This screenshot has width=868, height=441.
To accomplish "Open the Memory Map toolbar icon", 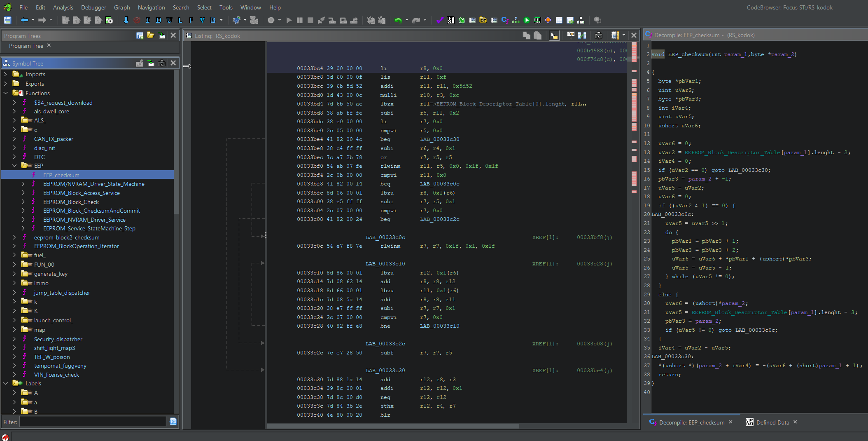I will 537,20.
